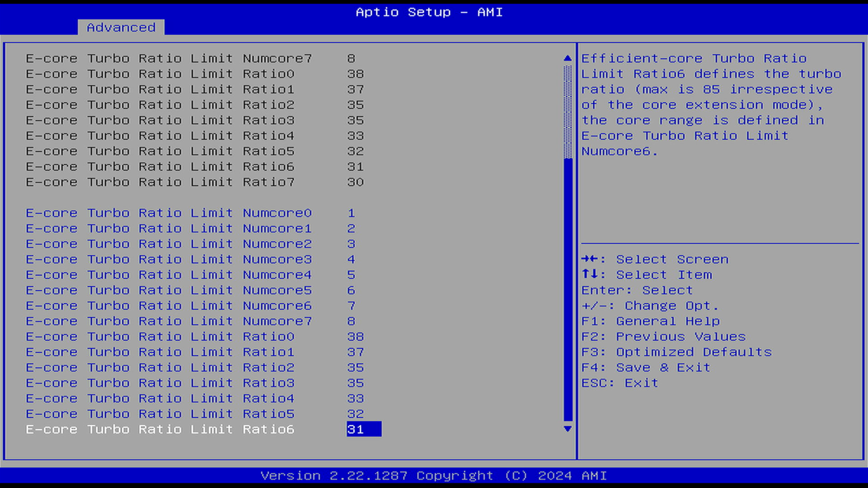Viewport: 868px width, 488px height.
Task: Click the ESC: Exit hint
Action: click(619, 383)
